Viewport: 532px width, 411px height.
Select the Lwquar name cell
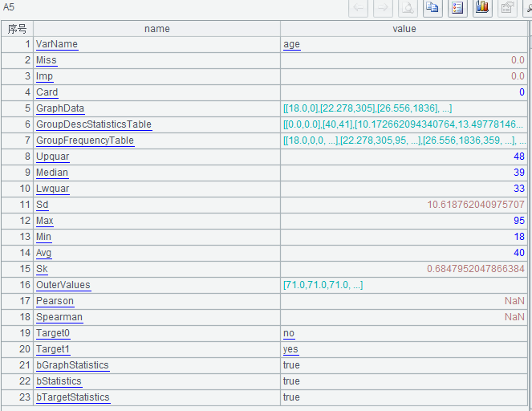click(156, 189)
